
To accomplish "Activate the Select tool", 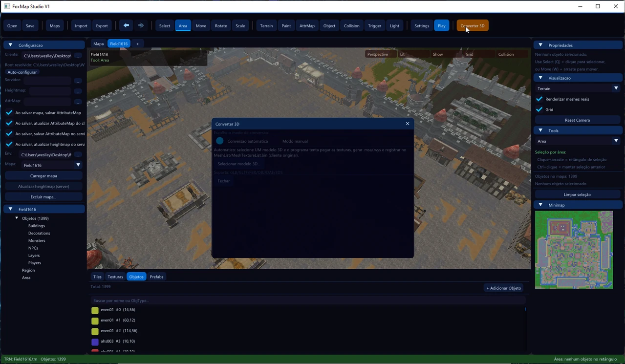I will [x=165, y=26].
